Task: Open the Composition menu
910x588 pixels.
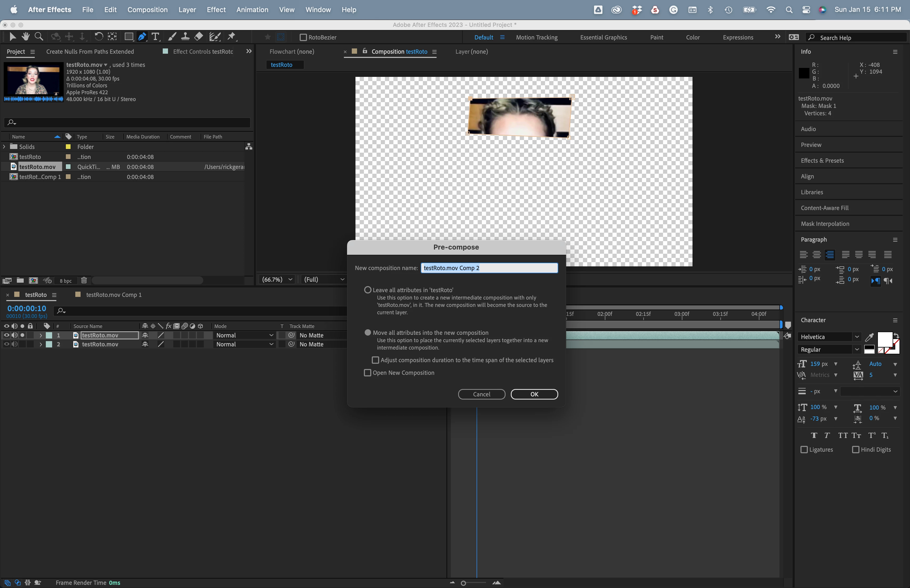Action: (x=147, y=9)
